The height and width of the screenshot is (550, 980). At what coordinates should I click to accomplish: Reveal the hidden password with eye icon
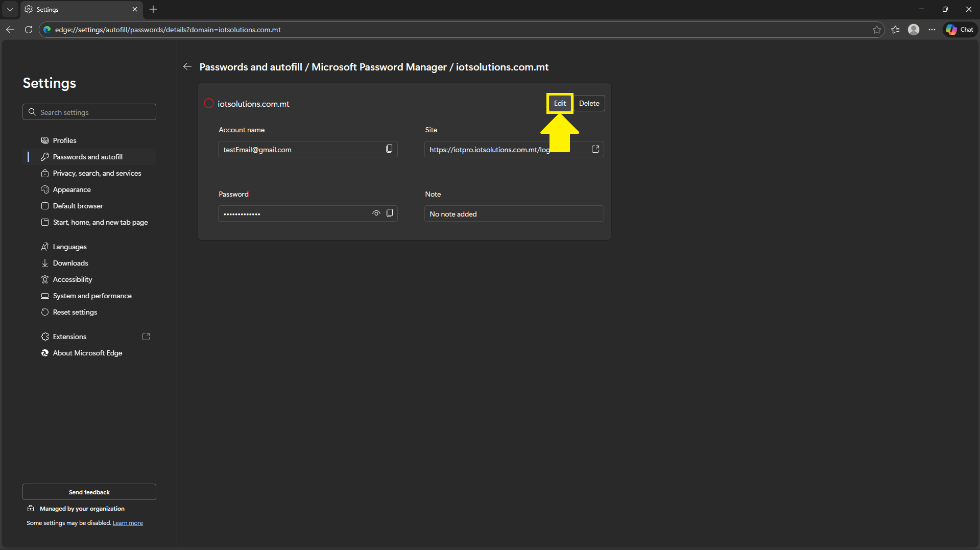pyautogui.click(x=376, y=213)
